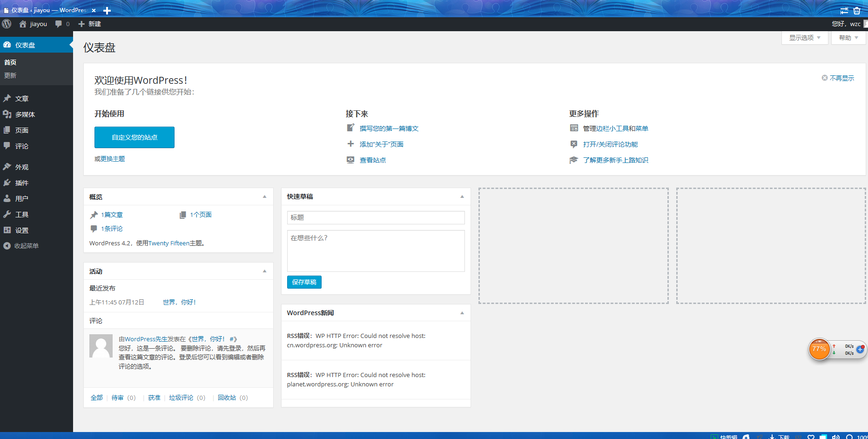Filter comments by 回收站
This screenshot has width=868, height=439.
pyautogui.click(x=227, y=398)
